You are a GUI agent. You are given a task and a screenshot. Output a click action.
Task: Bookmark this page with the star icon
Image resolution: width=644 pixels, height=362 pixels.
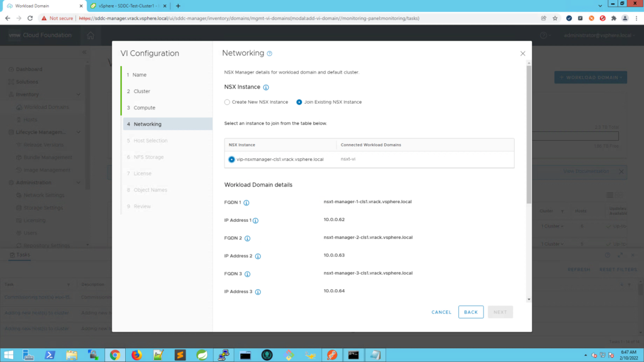click(x=555, y=18)
